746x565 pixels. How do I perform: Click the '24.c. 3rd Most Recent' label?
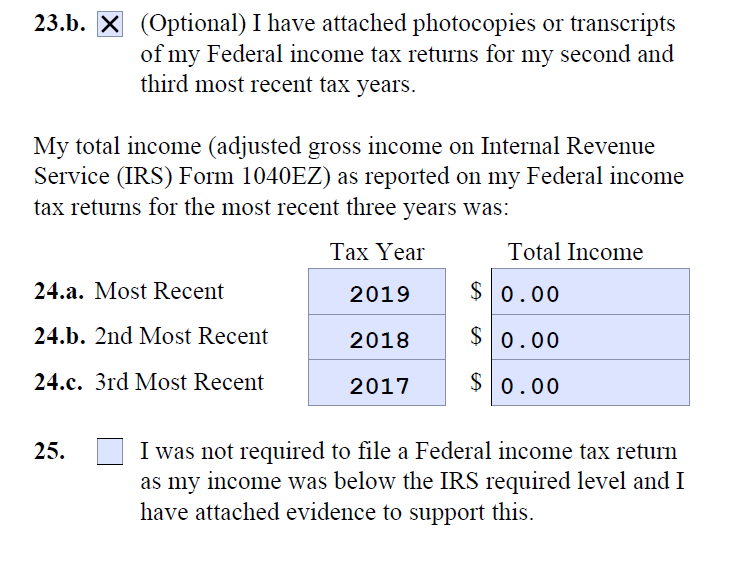[x=148, y=382]
